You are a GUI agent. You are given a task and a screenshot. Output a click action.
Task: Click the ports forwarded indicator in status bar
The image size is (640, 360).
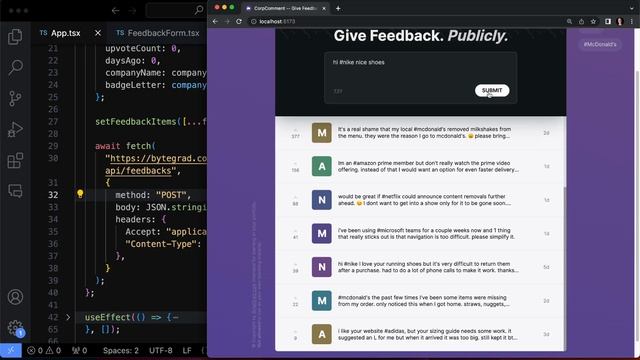click(x=80, y=350)
